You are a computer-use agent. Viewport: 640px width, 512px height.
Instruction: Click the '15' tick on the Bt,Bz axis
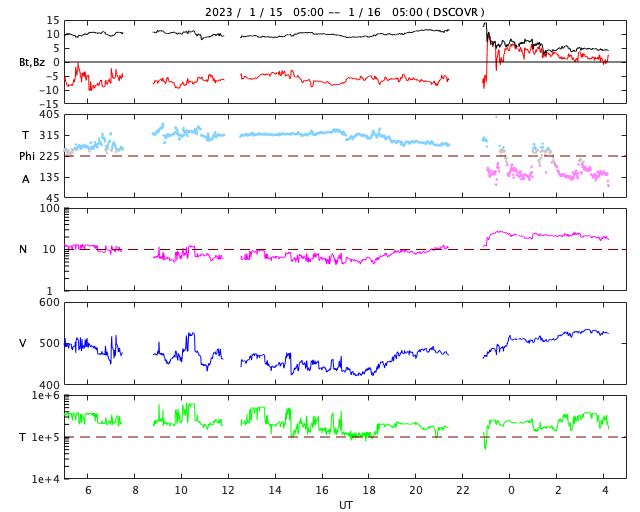53,20
